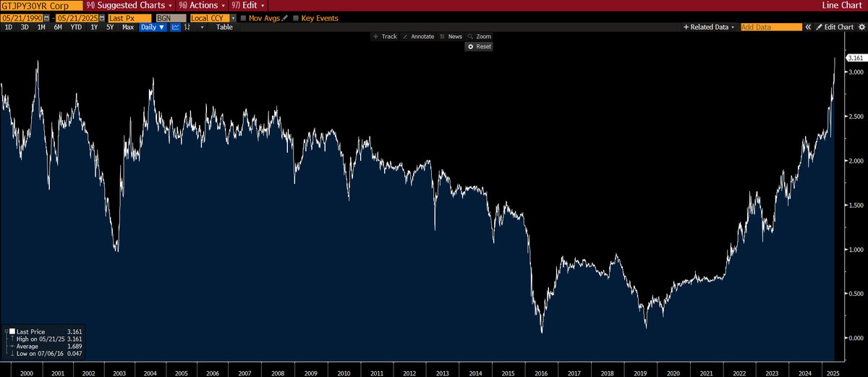Select the Max time range
868x377 pixels.
pos(128,27)
